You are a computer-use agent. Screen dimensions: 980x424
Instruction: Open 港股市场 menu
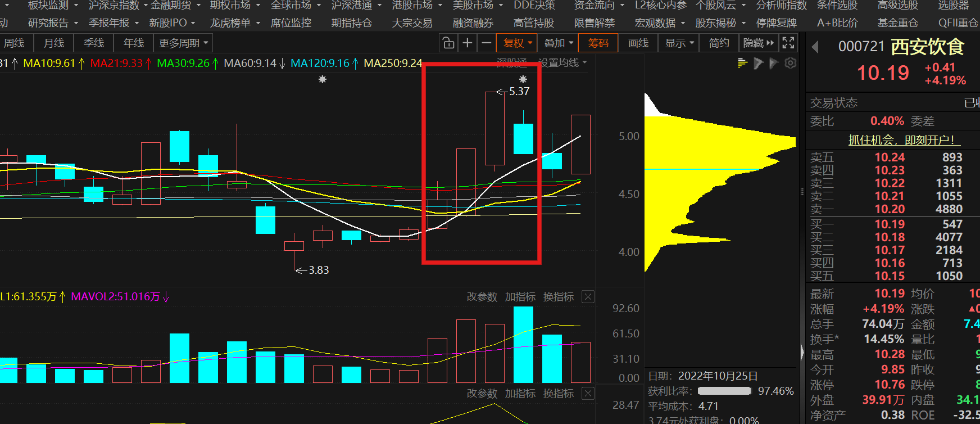[x=417, y=5]
